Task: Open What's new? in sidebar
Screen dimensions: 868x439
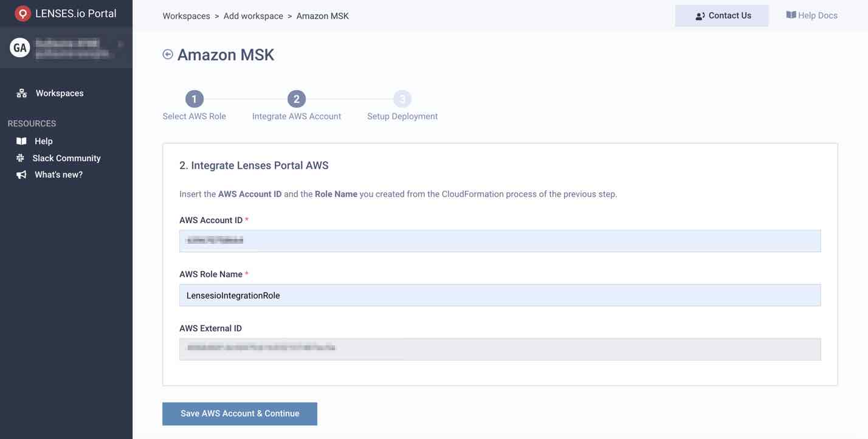Action: point(58,175)
